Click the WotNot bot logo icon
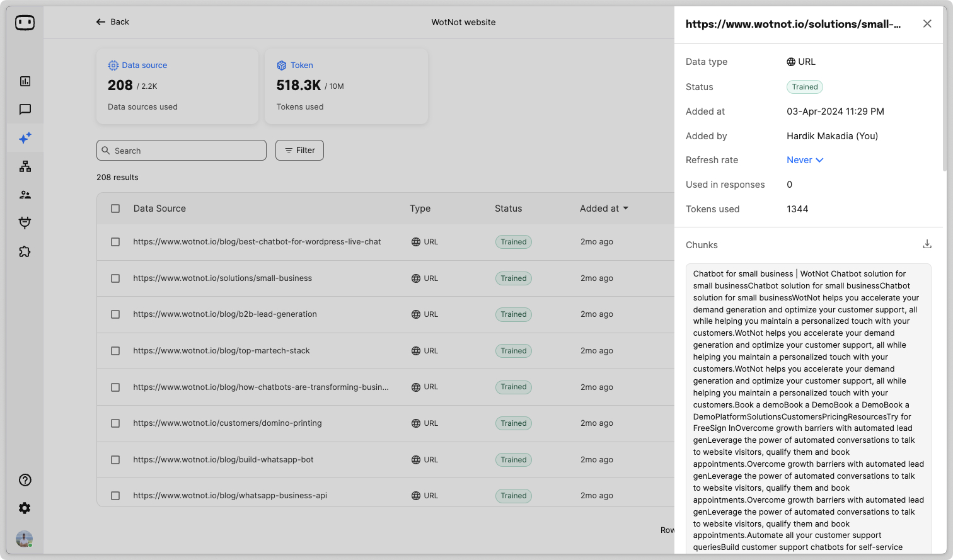 pos(25,23)
